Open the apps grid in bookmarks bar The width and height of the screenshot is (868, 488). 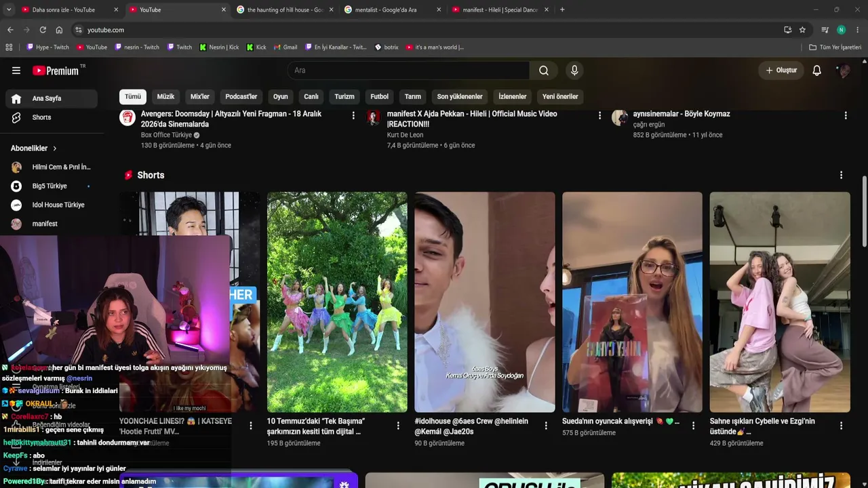[9, 47]
